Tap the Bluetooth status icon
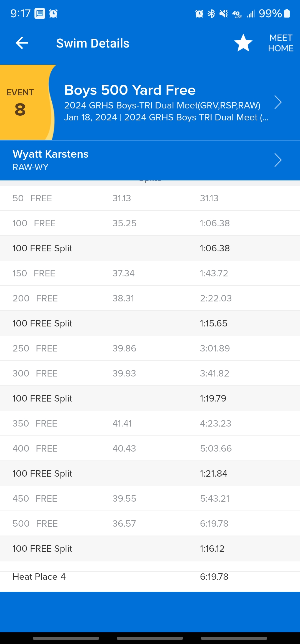The width and height of the screenshot is (300, 644). (x=211, y=13)
